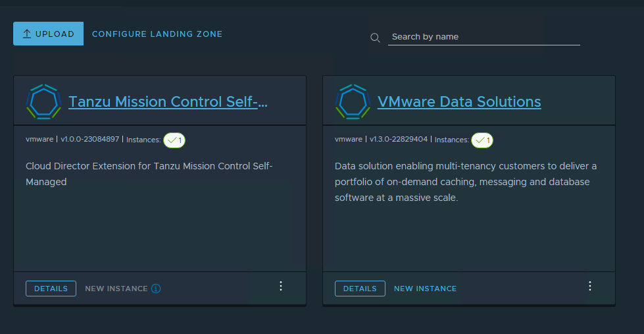Image resolution: width=644 pixels, height=334 pixels.
Task: Select the v1.3.0-22829404 version label
Action: pos(399,140)
